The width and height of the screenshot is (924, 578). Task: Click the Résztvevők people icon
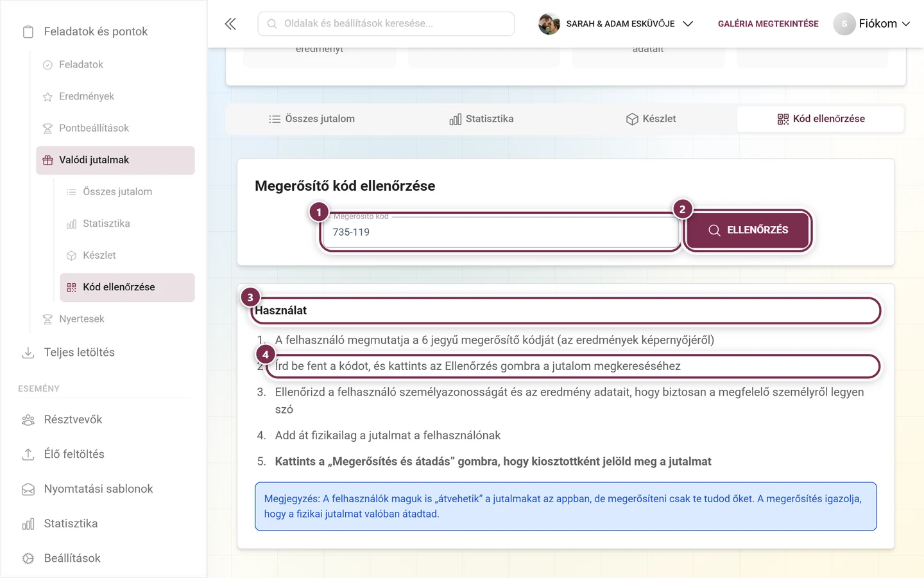point(28,420)
